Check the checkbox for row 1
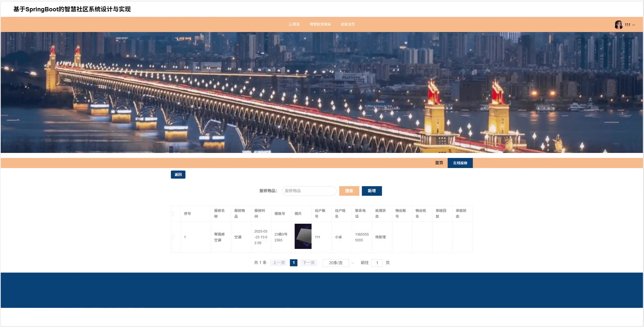The height and width of the screenshot is (327, 644). point(172,237)
